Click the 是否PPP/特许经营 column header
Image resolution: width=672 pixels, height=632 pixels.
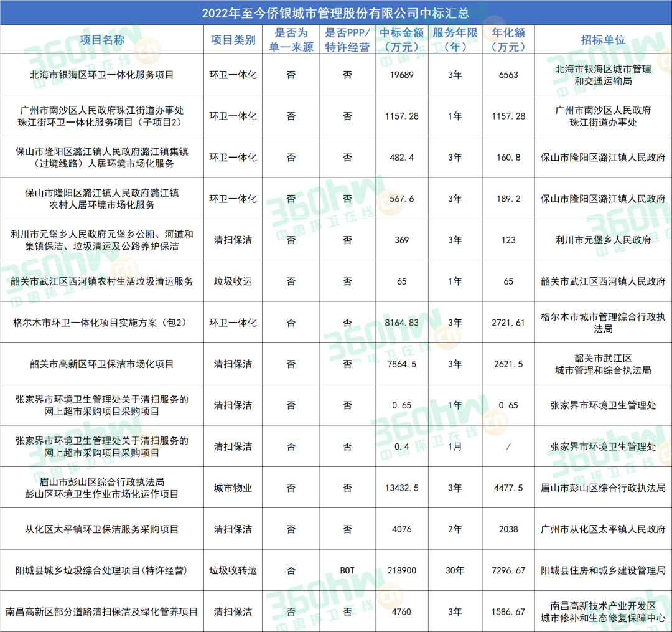tap(348, 40)
